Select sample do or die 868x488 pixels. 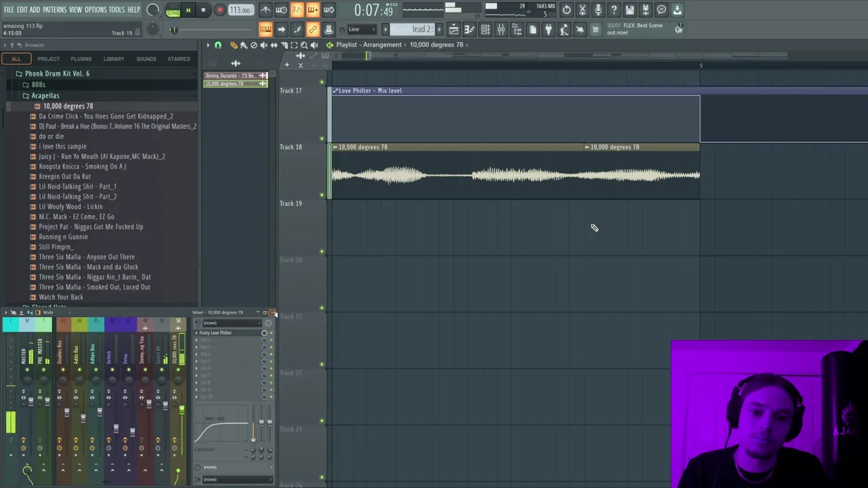point(51,136)
